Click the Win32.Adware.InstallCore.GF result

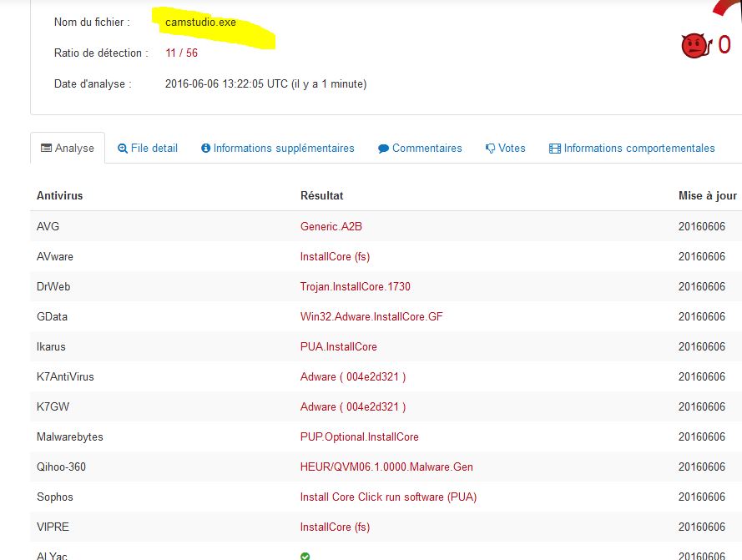pyautogui.click(x=371, y=317)
